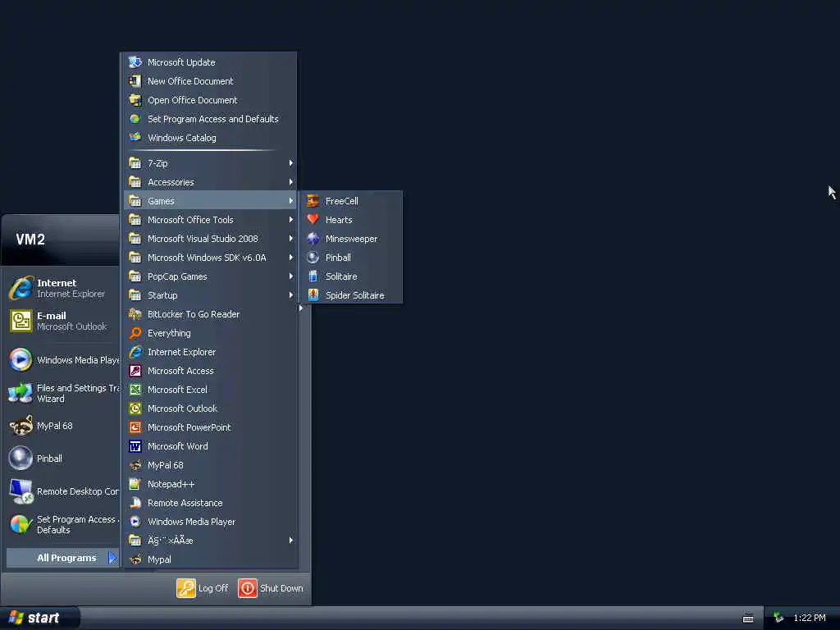840x630 pixels.
Task: Launch Windows Catalog
Action: (210, 138)
